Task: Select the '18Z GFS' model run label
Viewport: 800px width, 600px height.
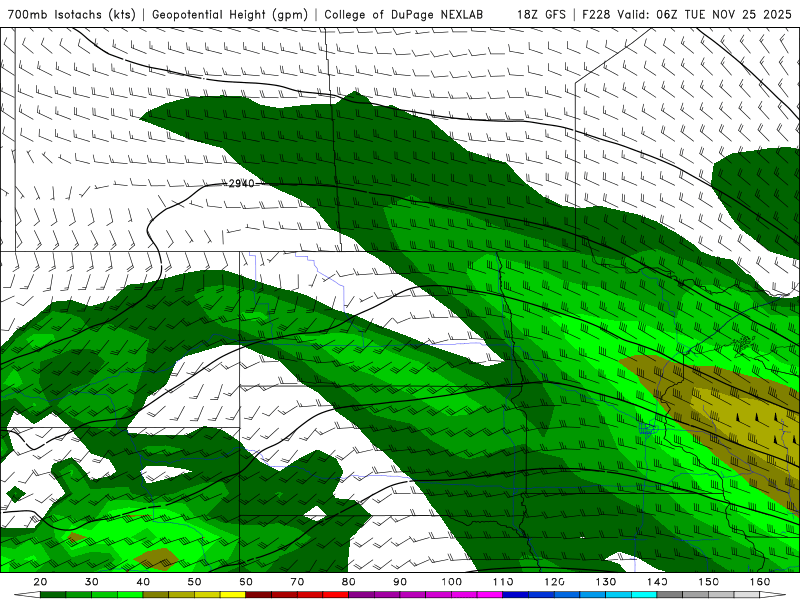Action: click(541, 14)
